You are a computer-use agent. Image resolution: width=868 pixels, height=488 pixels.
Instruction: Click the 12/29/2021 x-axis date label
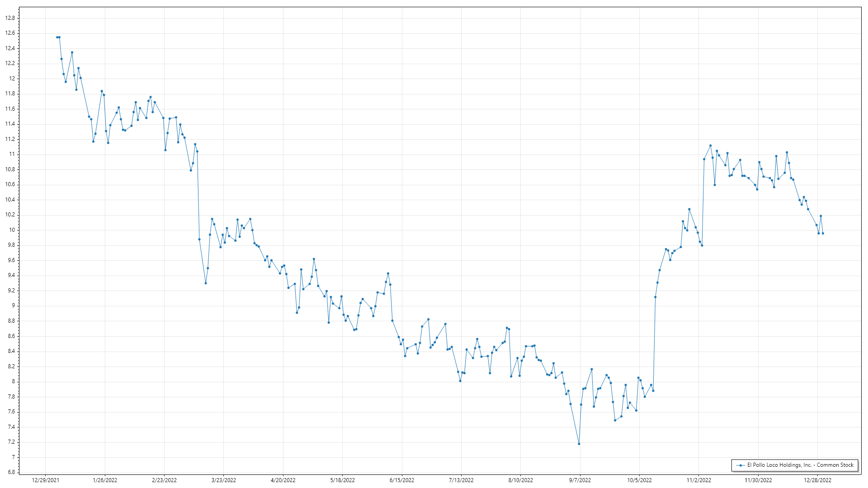click(46, 480)
